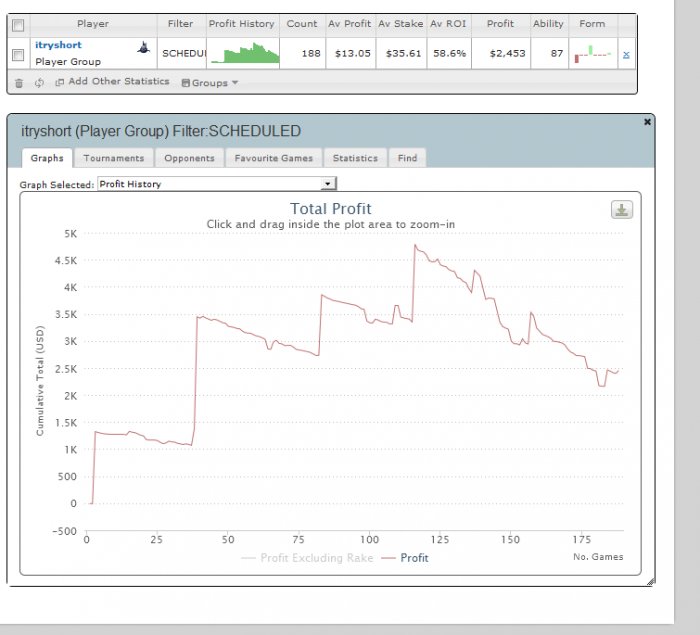Close the itryshort graph panel

[x=647, y=122]
